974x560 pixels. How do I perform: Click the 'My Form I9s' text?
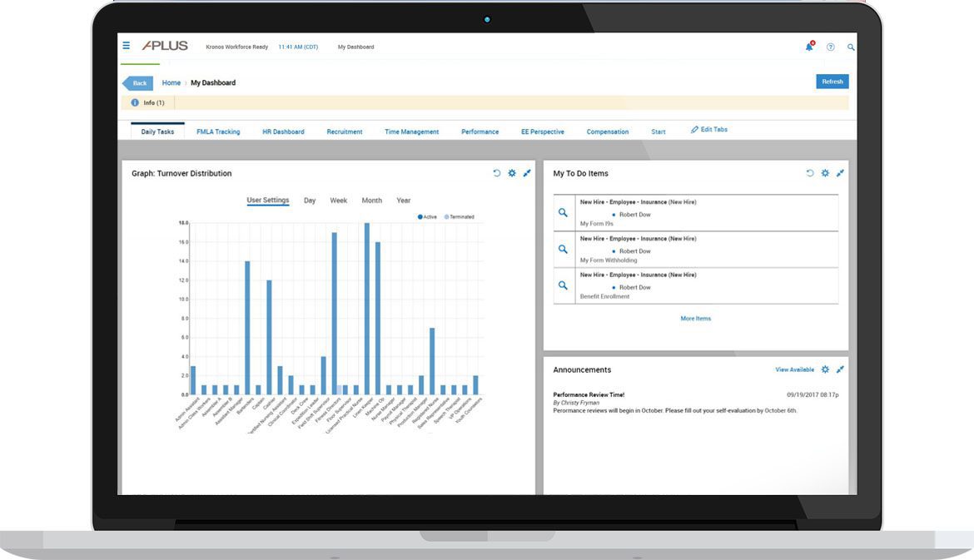click(x=596, y=224)
